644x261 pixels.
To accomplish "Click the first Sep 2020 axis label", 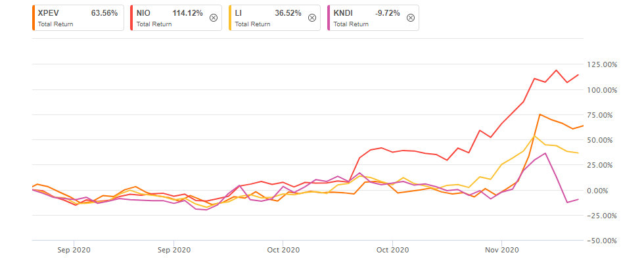I will pyautogui.click(x=74, y=249).
